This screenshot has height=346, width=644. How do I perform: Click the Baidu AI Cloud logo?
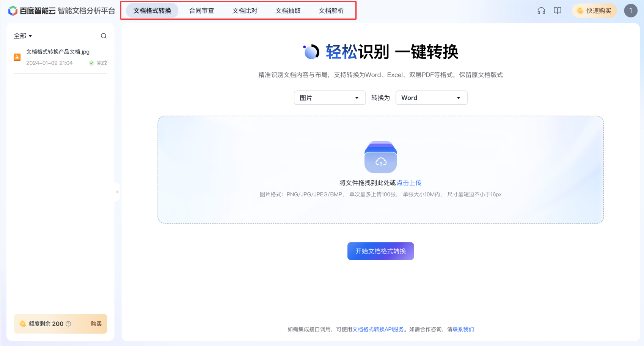(32, 11)
